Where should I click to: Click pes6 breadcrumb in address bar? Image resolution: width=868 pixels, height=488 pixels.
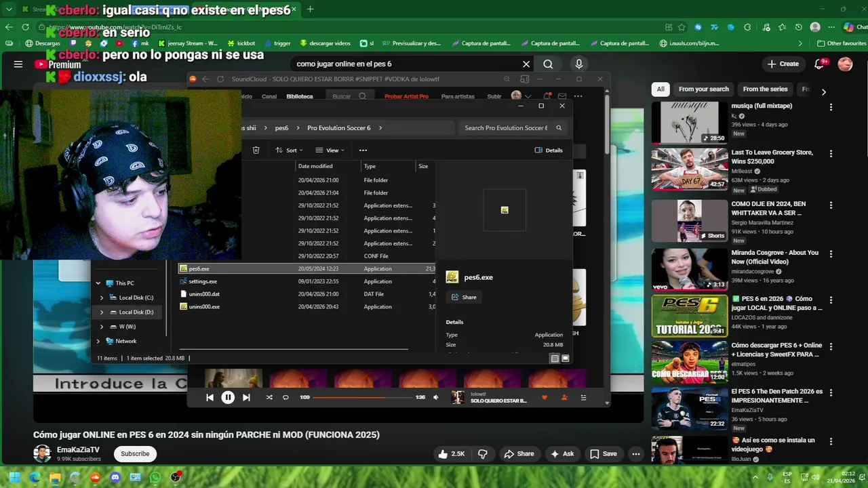click(x=281, y=127)
